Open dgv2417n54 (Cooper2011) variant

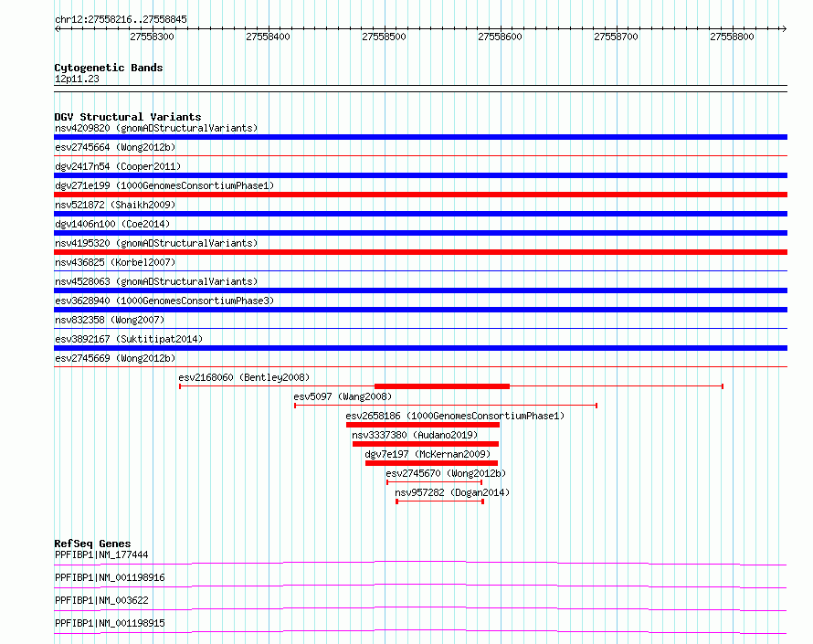pyautogui.click(x=118, y=166)
